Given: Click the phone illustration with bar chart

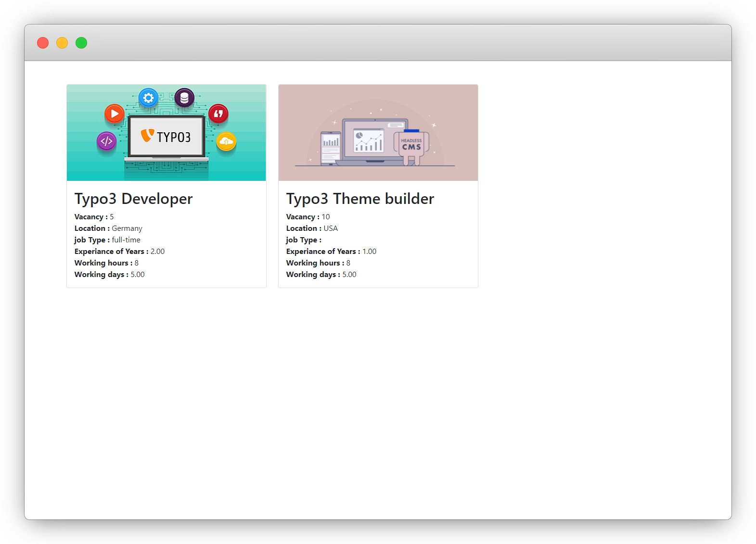Looking at the screenshot, I should click(x=331, y=147).
